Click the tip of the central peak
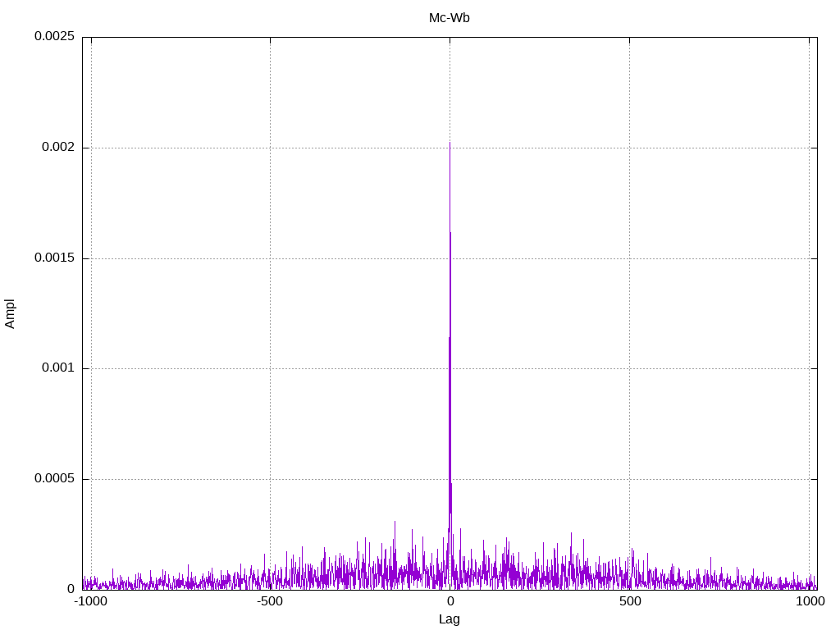840x630 pixels. point(450,143)
